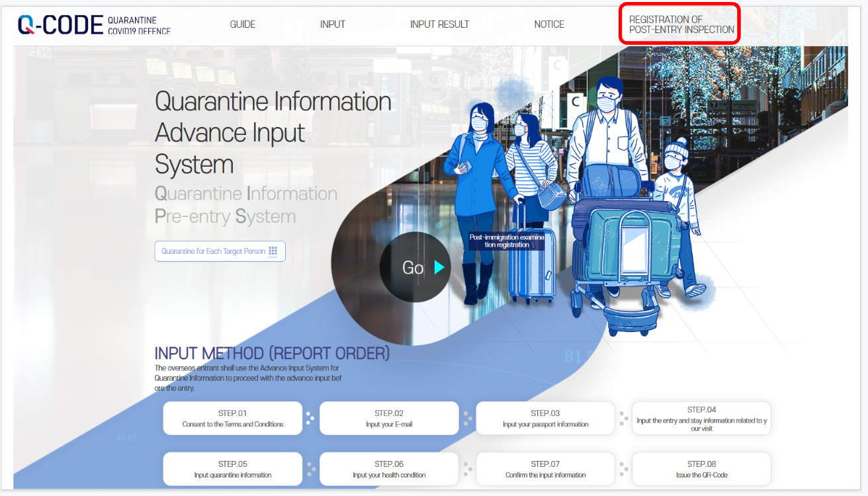Image resolution: width=868 pixels, height=496 pixels.
Task: Select STEP.07 Confirm the input information
Action: [x=545, y=469]
